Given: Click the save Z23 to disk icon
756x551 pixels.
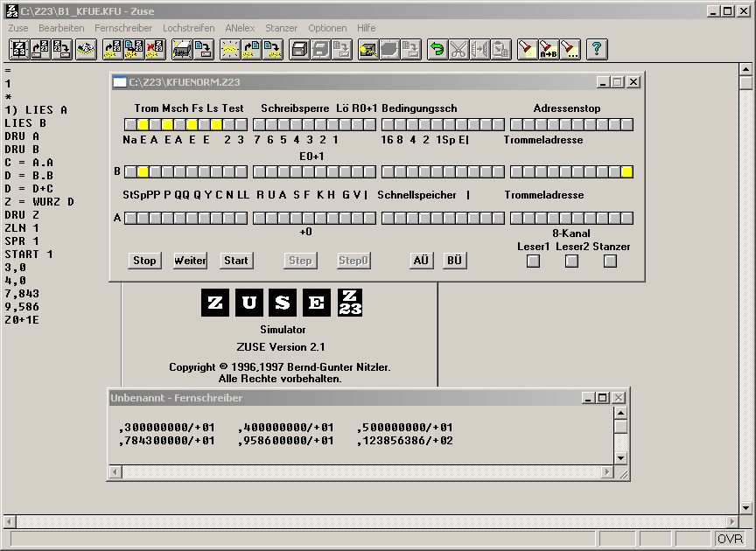Looking at the screenshot, I should click(62, 49).
